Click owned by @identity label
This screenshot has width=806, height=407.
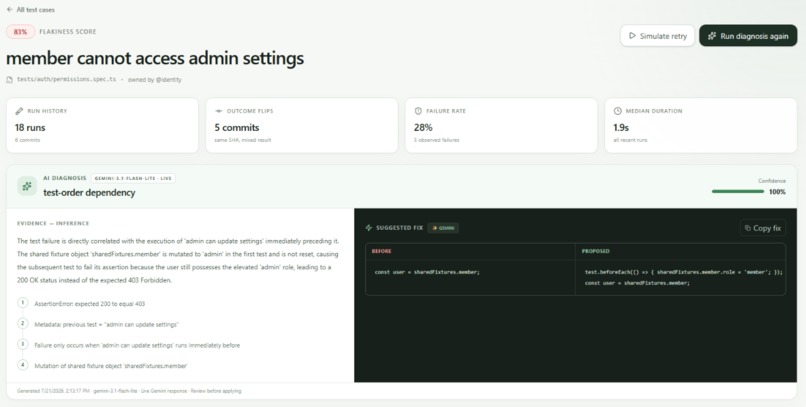pyautogui.click(x=154, y=80)
